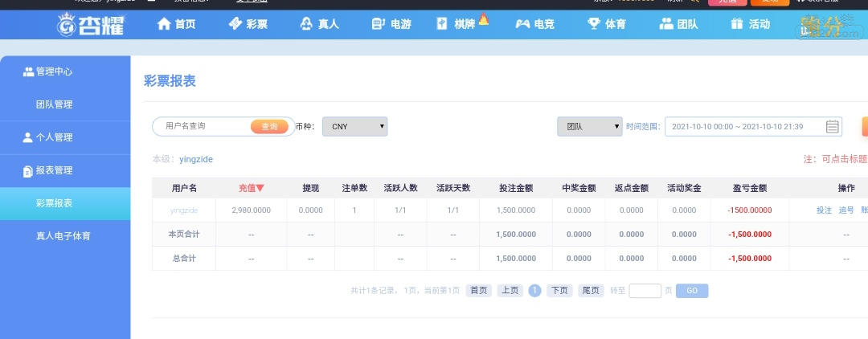Viewport: 868px width, 339px height.
Task: Select -1,500.0000 in the 总合计 row
Action: pos(750,258)
